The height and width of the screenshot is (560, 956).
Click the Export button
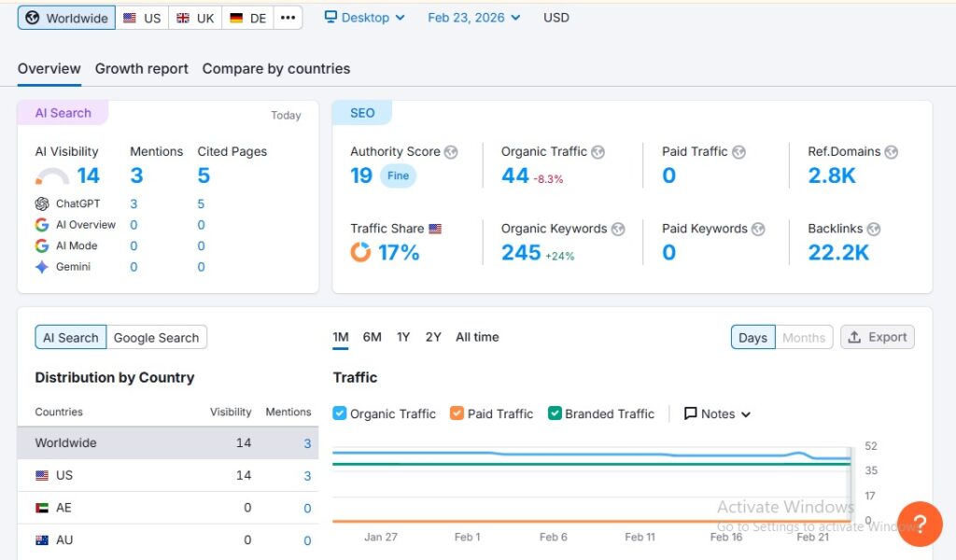877,338
